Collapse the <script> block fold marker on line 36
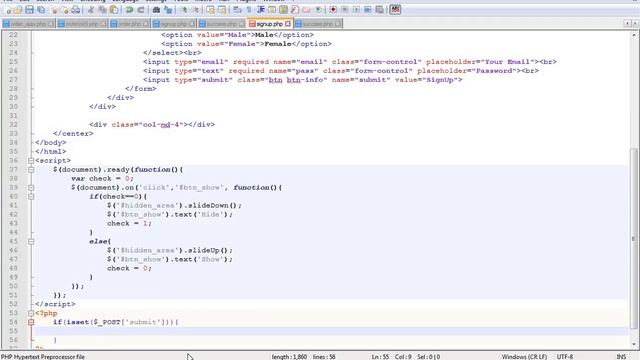The height and width of the screenshot is (360, 640). click(31, 161)
